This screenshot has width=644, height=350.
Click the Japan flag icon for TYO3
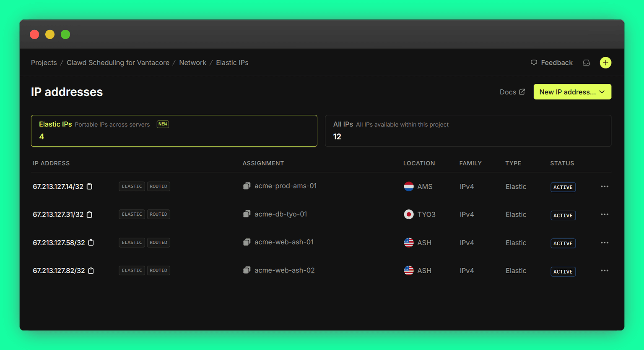(x=408, y=214)
